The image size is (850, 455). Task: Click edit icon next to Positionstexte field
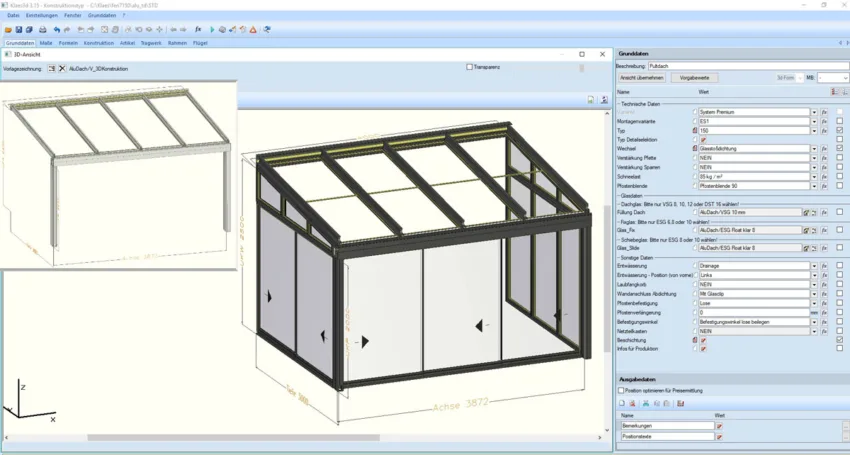[x=720, y=437]
